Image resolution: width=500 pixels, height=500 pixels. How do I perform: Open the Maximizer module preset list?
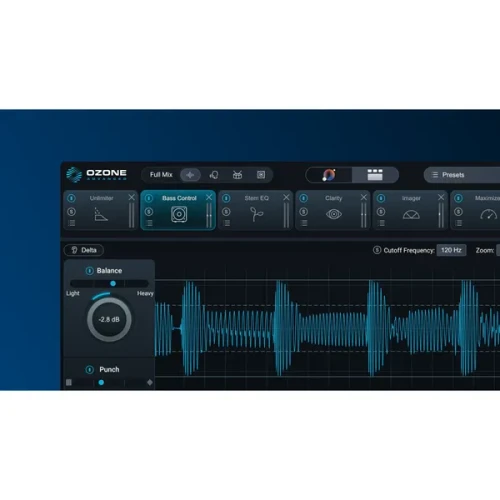tap(458, 223)
